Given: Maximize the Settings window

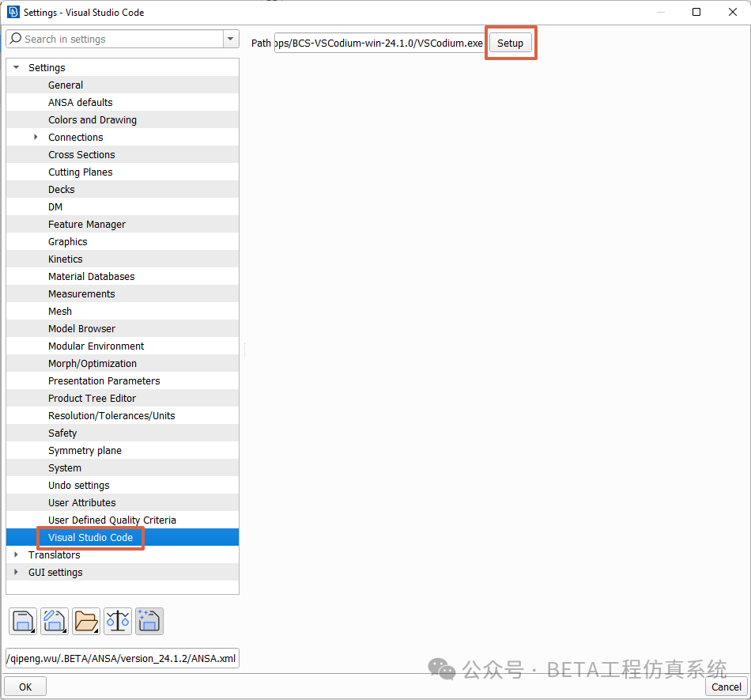Looking at the screenshot, I should (696, 12).
